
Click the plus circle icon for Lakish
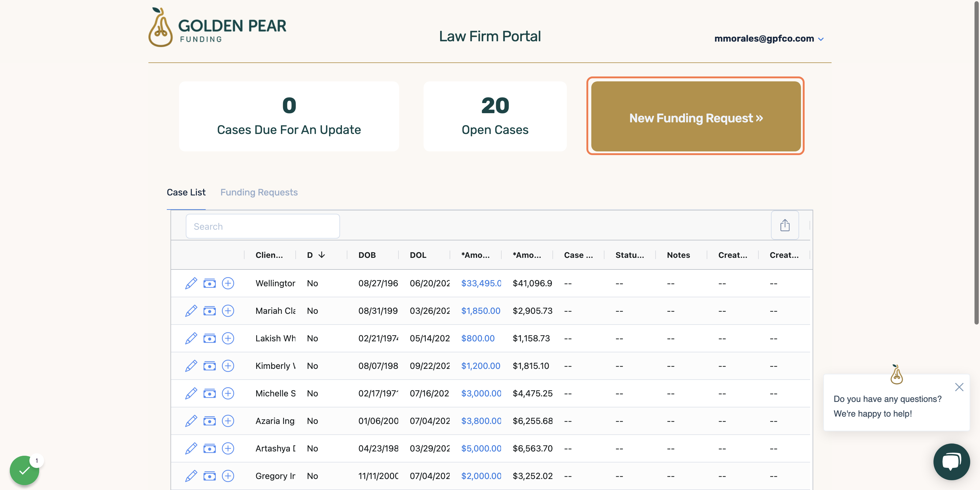pyautogui.click(x=228, y=338)
